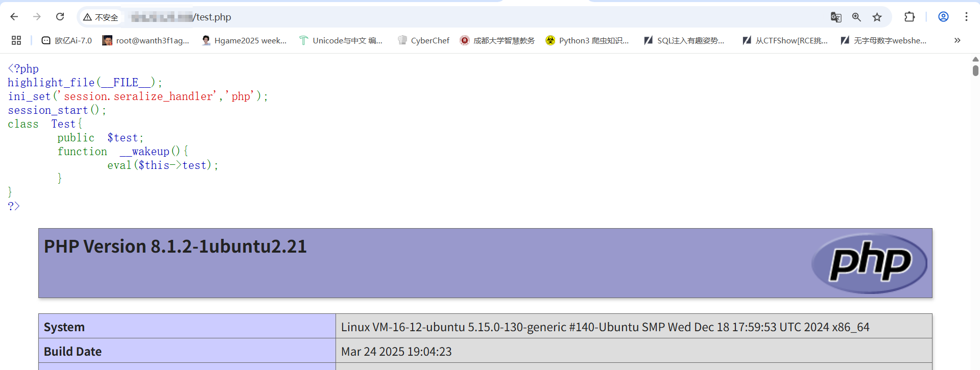Open the Extensions puzzle icon

click(910, 17)
